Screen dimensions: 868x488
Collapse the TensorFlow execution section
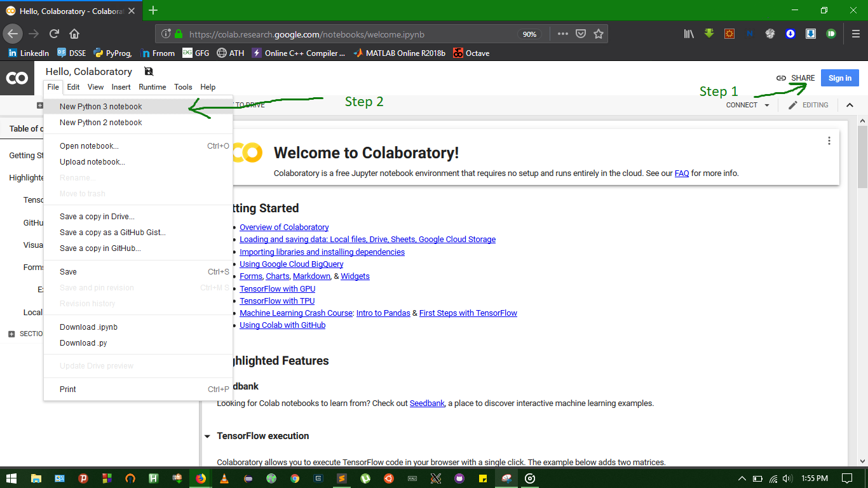[x=207, y=436]
